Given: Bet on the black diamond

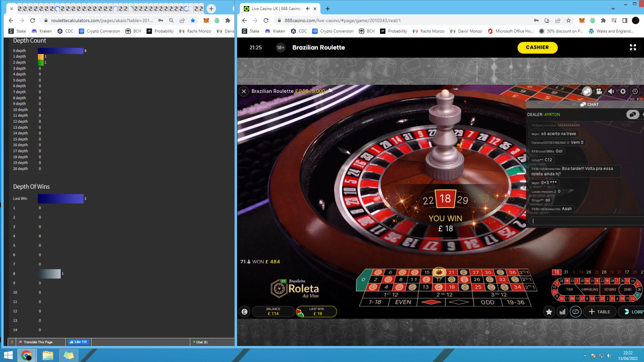Looking at the screenshot, I should (459, 302).
